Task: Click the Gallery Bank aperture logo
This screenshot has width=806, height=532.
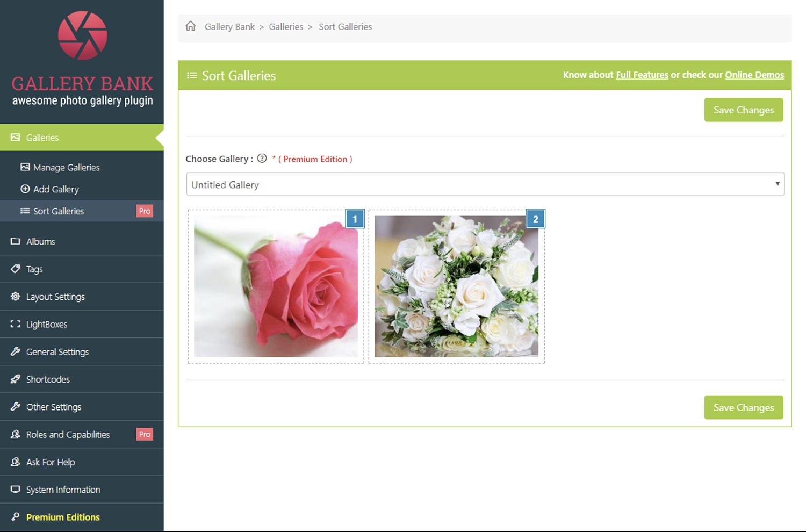Action: (x=82, y=35)
